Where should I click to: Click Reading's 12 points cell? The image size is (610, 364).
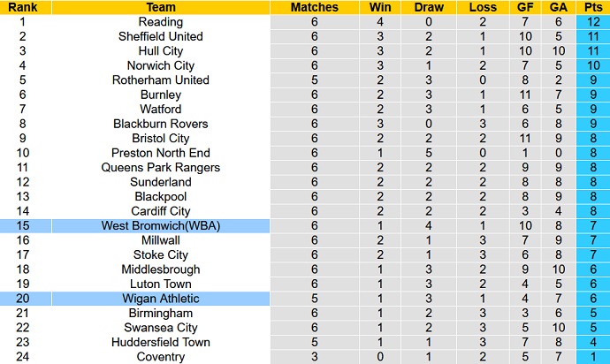591,22
